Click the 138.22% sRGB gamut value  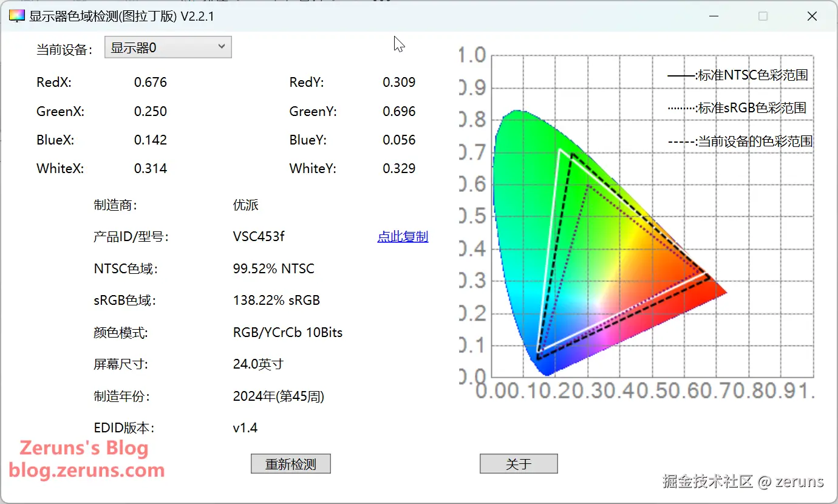pyautogui.click(x=276, y=300)
